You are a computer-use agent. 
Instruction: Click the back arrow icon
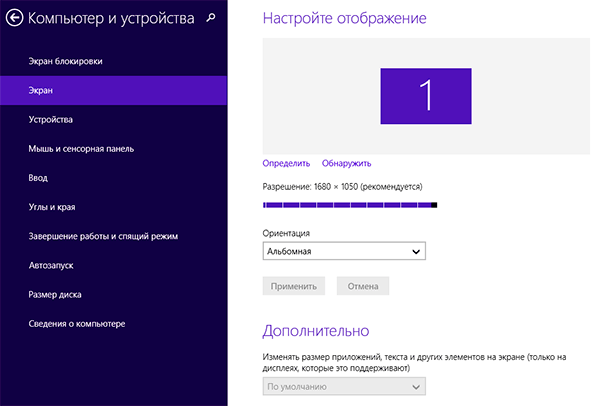[14, 17]
